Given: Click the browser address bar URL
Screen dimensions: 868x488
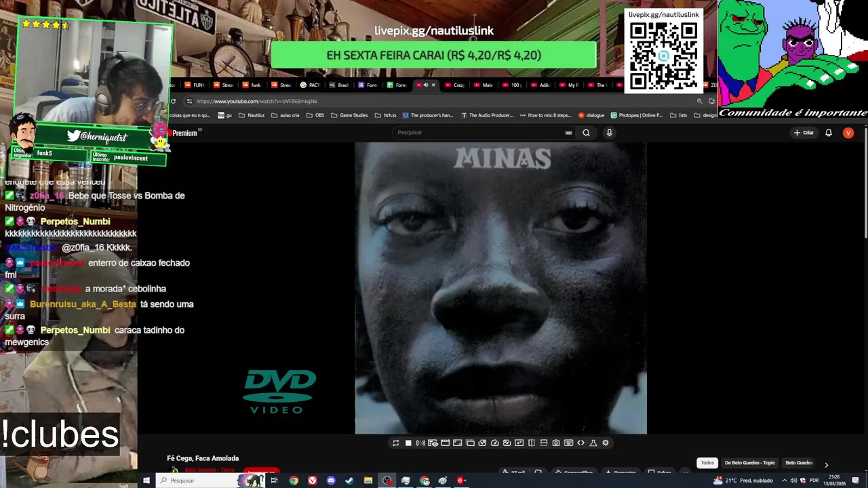Looking at the screenshot, I should tap(257, 101).
